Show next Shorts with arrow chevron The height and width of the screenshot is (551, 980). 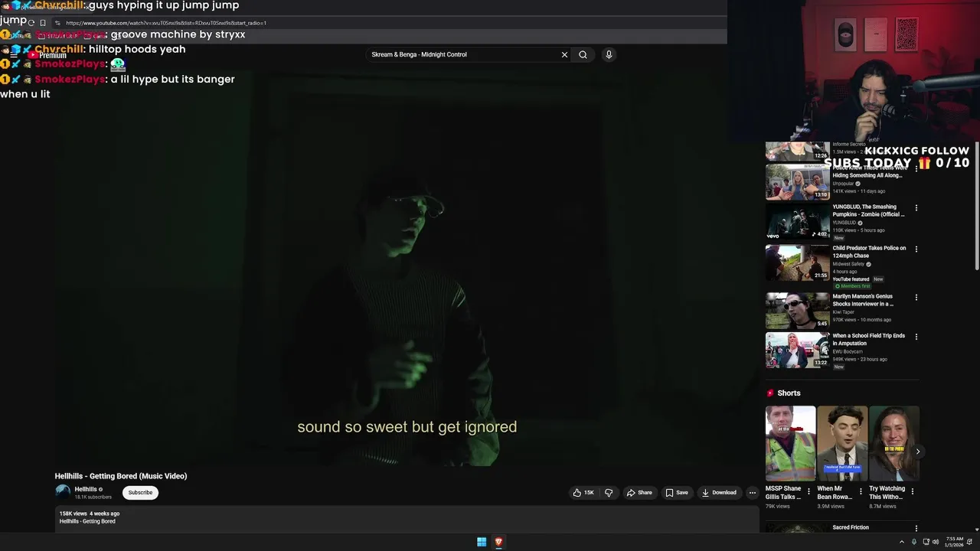tap(917, 452)
